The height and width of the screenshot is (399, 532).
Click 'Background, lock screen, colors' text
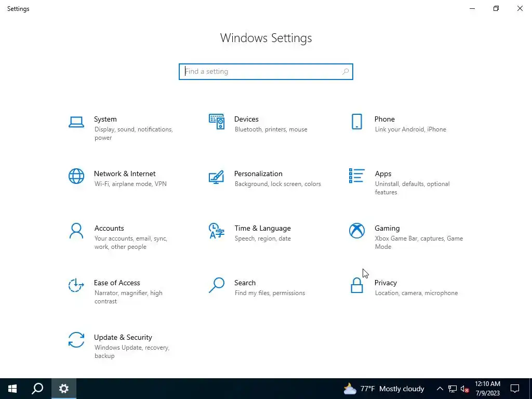pyautogui.click(x=277, y=184)
